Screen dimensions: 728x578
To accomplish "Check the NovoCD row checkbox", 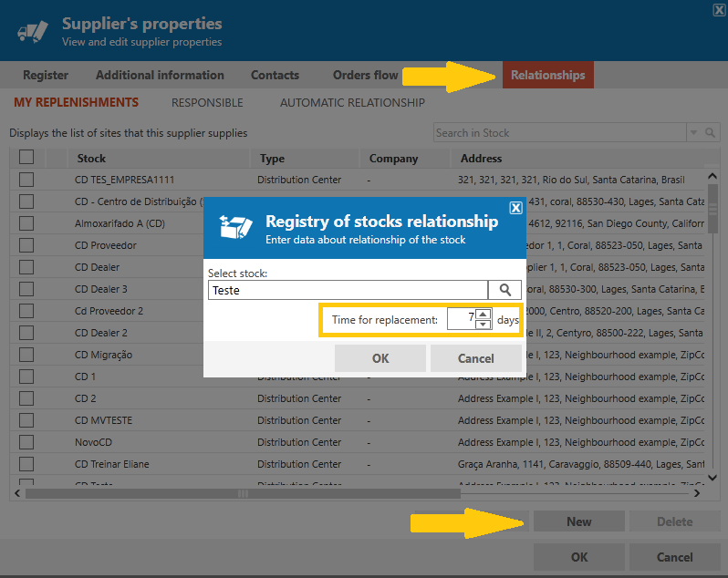I will pyautogui.click(x=26, y=442).
